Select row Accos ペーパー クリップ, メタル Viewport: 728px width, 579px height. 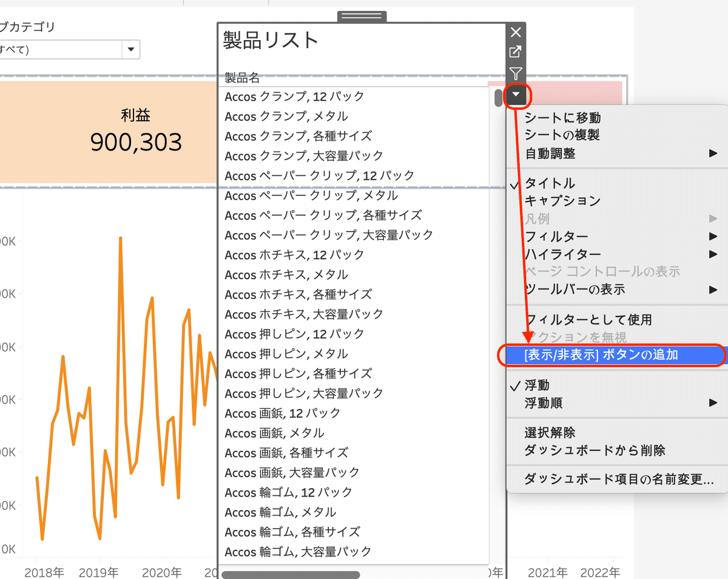311,195
